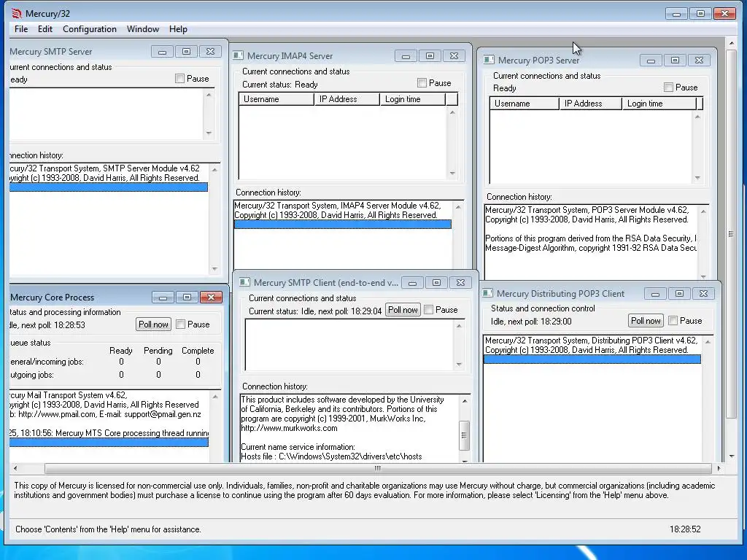
Task: Maximize the Mercury SMTP Client window
Action: (x=436, y=283)
